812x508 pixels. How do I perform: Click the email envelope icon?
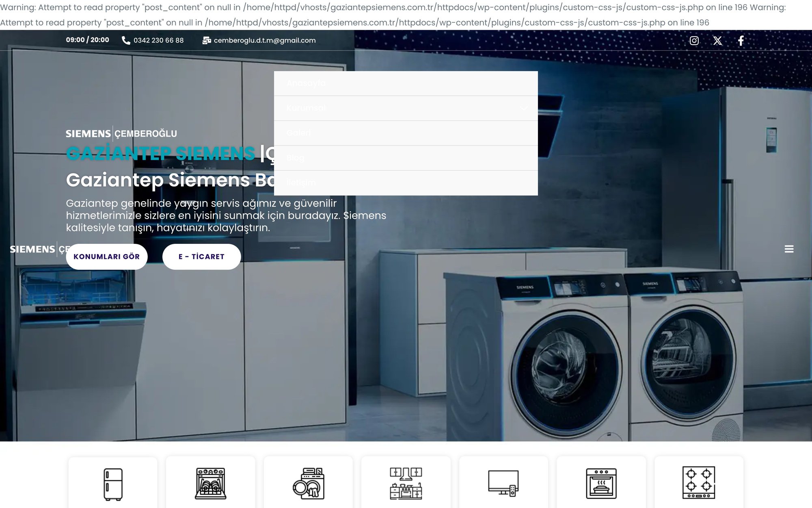point(207,40)
